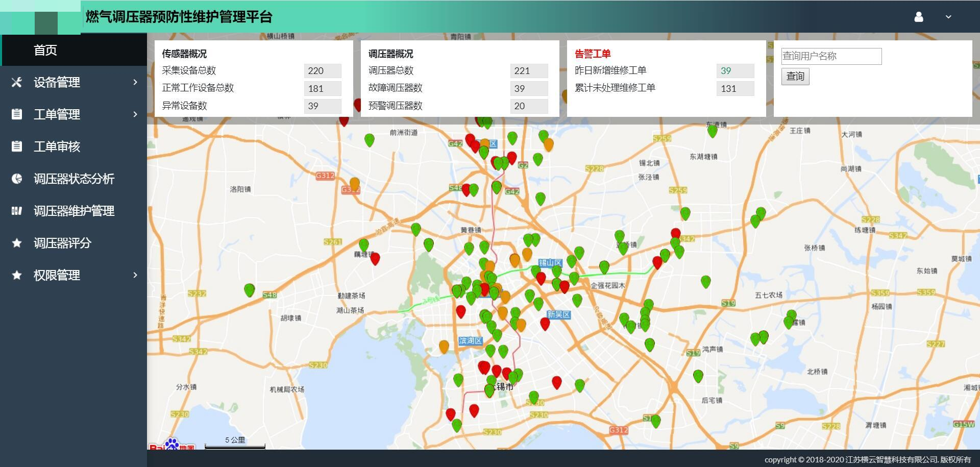The width and height of the screenshot is (980, 467).
Task: Click the clipboard icon beside 工单管理
Action: click(17, 114)
